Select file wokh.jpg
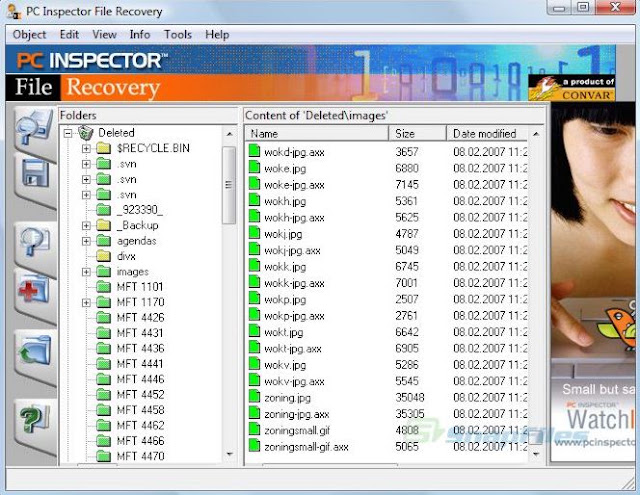Viewport: 640px width, 495px height. [x=285, y=201]
